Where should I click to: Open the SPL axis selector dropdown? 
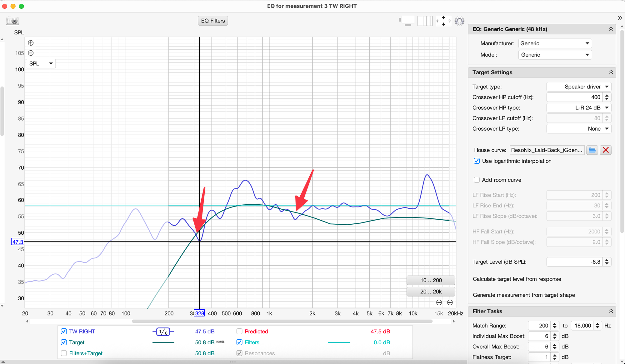41,64
